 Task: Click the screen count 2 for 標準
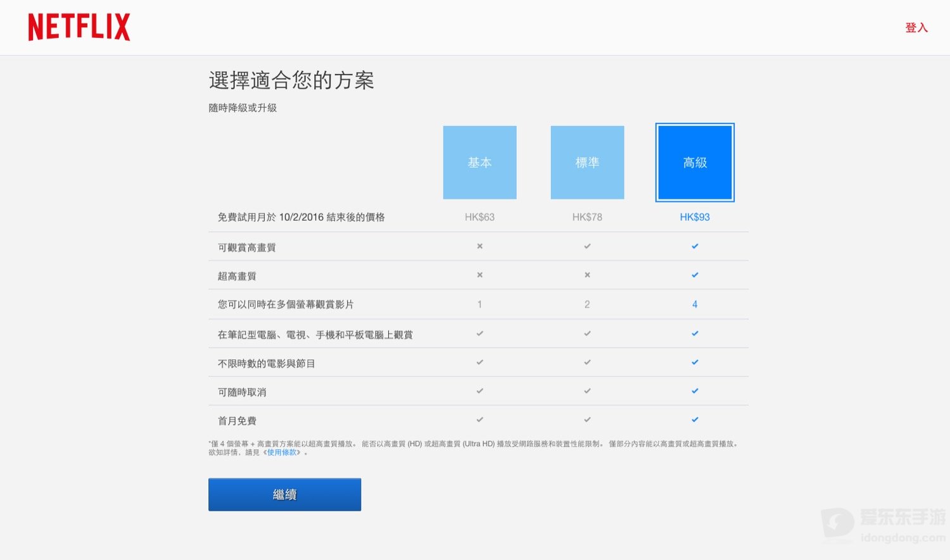(587, 304)
